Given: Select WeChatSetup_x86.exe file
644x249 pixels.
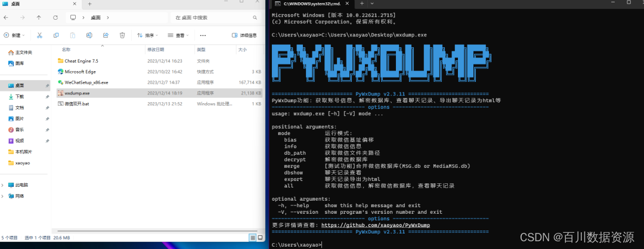Looking at the screenshot, I should tap(159, 82).
